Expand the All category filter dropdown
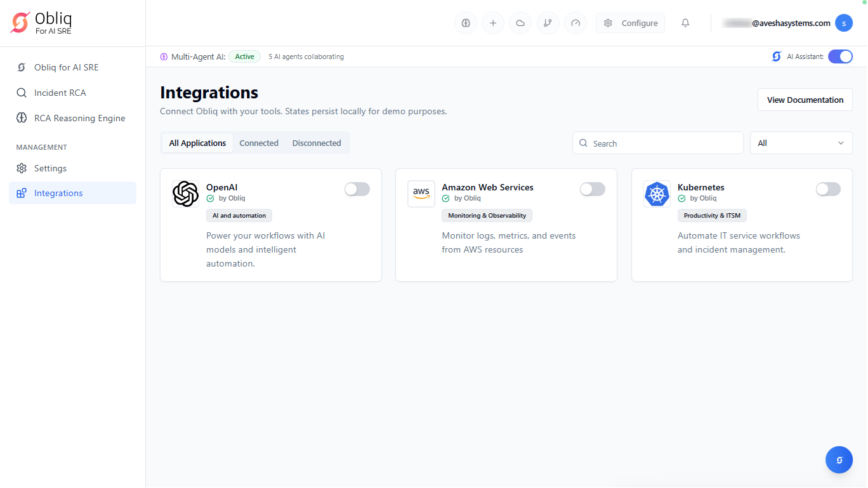Image resolution: width=868 pixels, height=488 pixels. click(801, 143)
